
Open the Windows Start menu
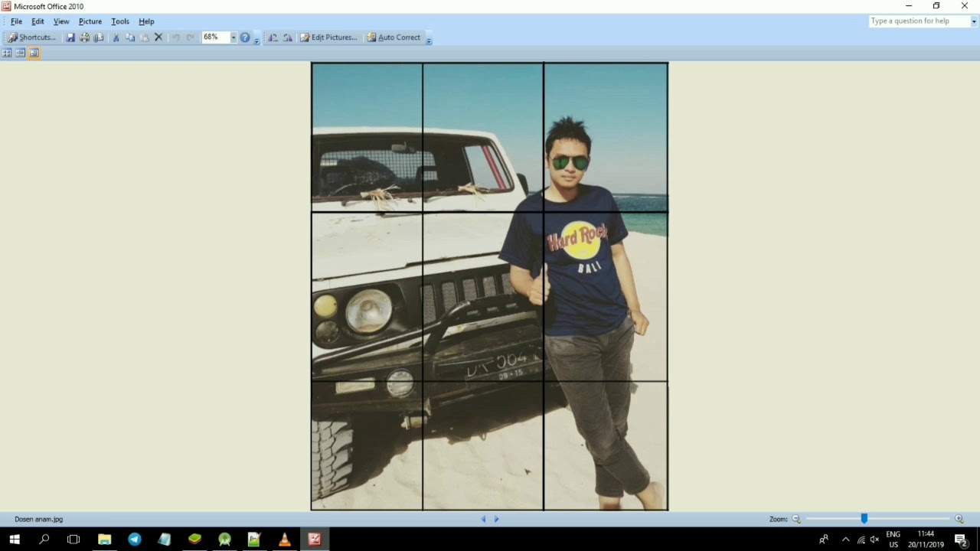click(x=15, y=540)
